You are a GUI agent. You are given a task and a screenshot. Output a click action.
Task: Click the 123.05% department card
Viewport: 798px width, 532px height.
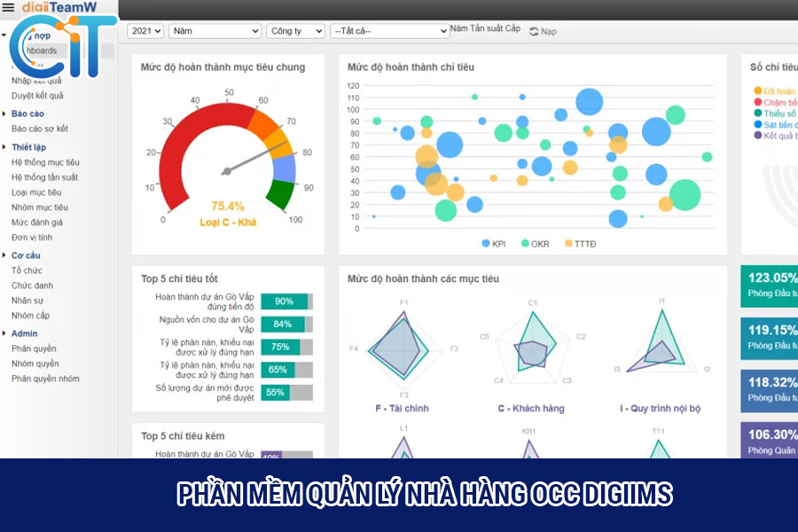point(769,286)
